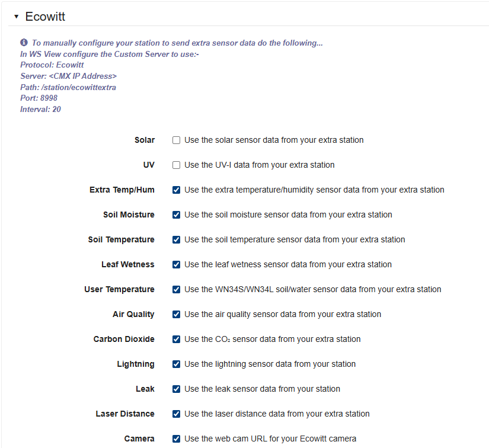Uncheck the air quality sensor data option

click(176, 314)
